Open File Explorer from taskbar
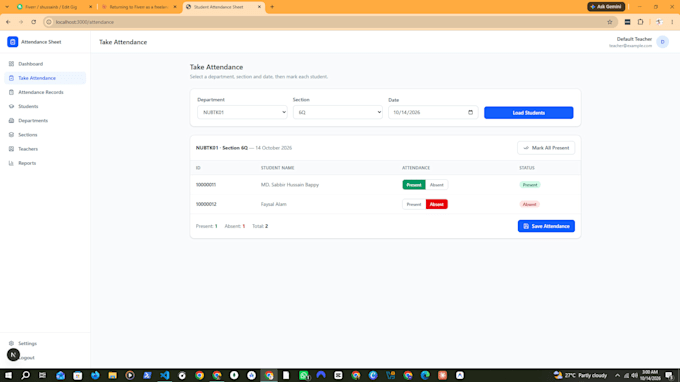Image resolution: width=680 pixels, height=382 pixels. 112,375
